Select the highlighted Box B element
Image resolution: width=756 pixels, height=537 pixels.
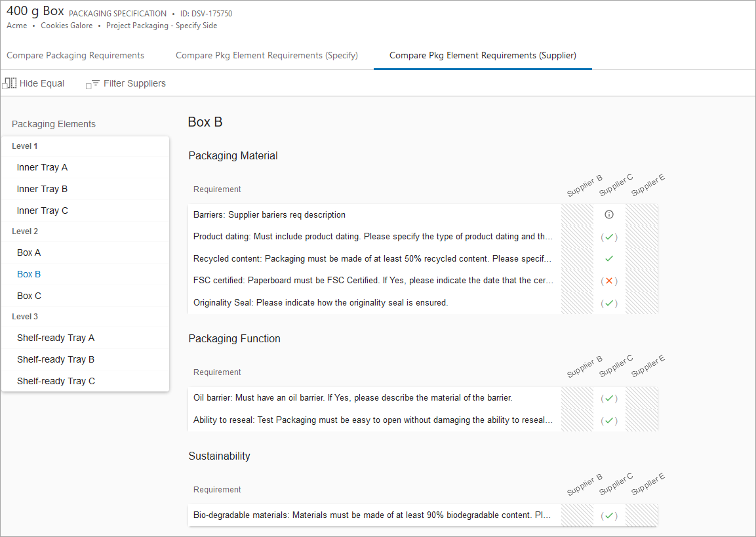pyautogui.click(x=85, y=274)
